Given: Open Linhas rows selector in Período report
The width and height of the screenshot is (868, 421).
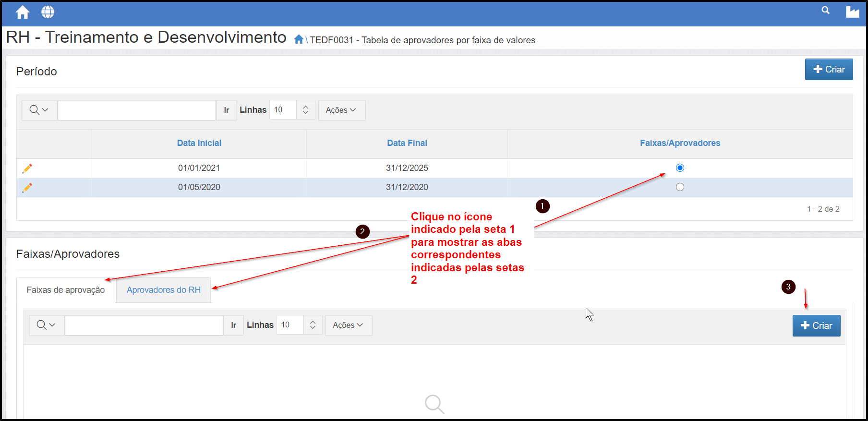Looking at the screenshot, I should click(x=292, y=110).
